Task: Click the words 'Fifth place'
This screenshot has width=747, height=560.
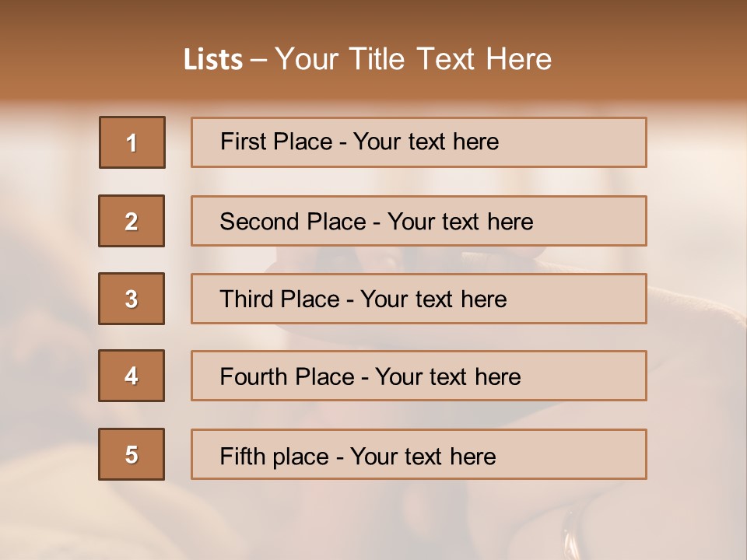Action: tap(275, 457)
